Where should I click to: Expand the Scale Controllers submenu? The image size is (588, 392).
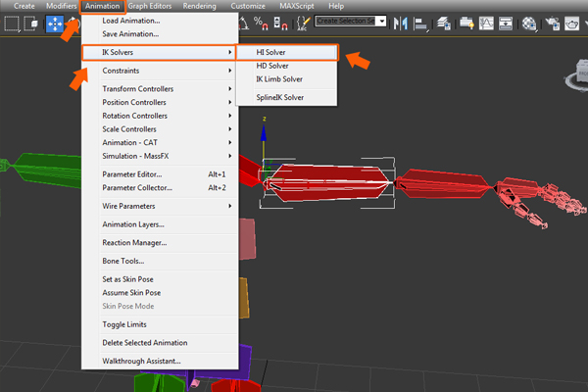click(x=160, y=129)
